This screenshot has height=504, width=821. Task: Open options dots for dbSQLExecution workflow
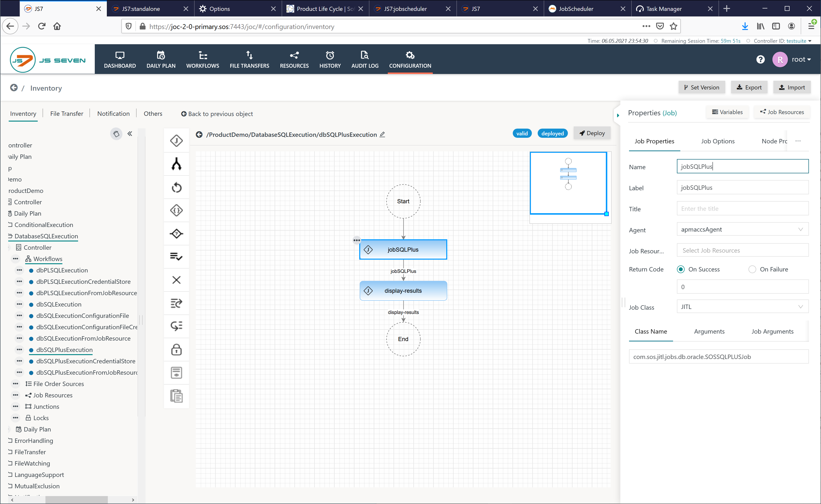tap(19, 304)
